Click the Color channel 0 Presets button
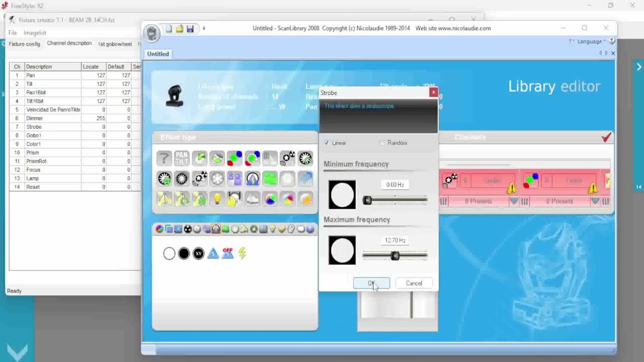 pyautogui.click(x=559, y=201)
